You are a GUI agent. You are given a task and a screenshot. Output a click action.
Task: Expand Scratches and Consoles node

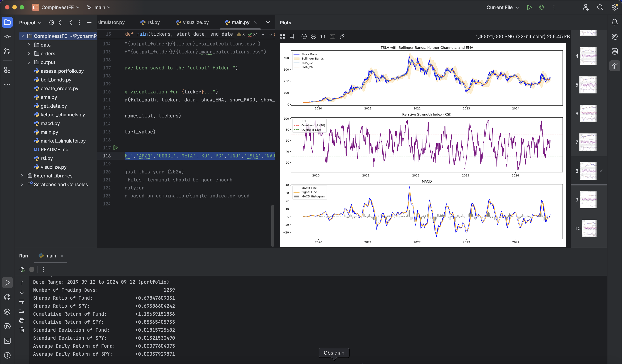[x=22, y=184]
